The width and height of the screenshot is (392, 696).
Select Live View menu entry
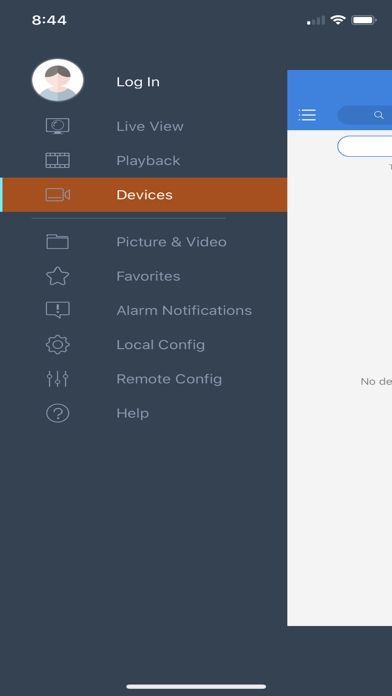click(x=150, y=127)
